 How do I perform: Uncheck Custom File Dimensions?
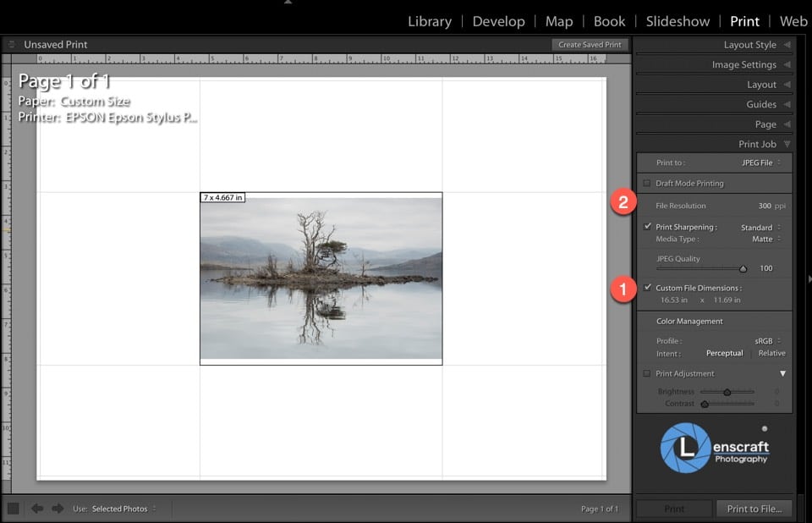pyautogui.click(x=647, y=288)
